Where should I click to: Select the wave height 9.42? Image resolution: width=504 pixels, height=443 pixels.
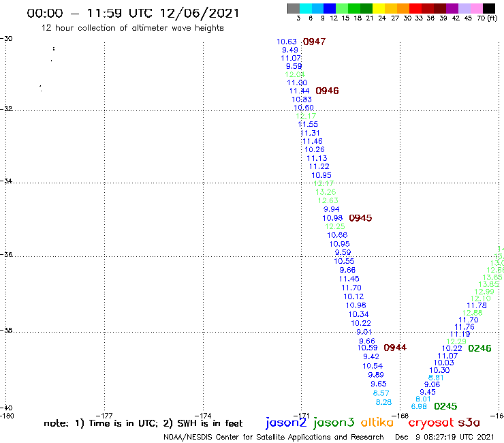point(371,356)
